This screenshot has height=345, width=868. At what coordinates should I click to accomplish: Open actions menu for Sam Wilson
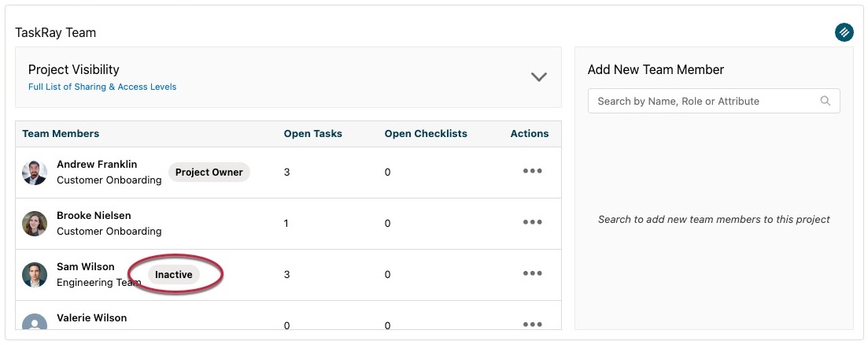pyautogui.click(x=532, y=273)
